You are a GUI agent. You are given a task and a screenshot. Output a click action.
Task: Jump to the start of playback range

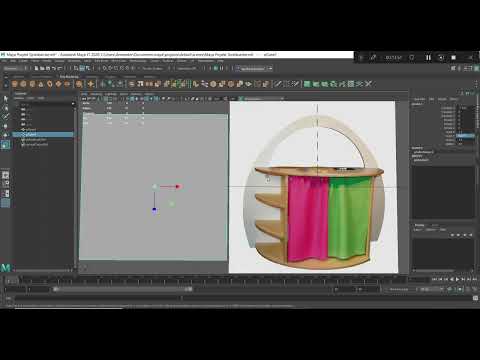click(x=434, y=279)
